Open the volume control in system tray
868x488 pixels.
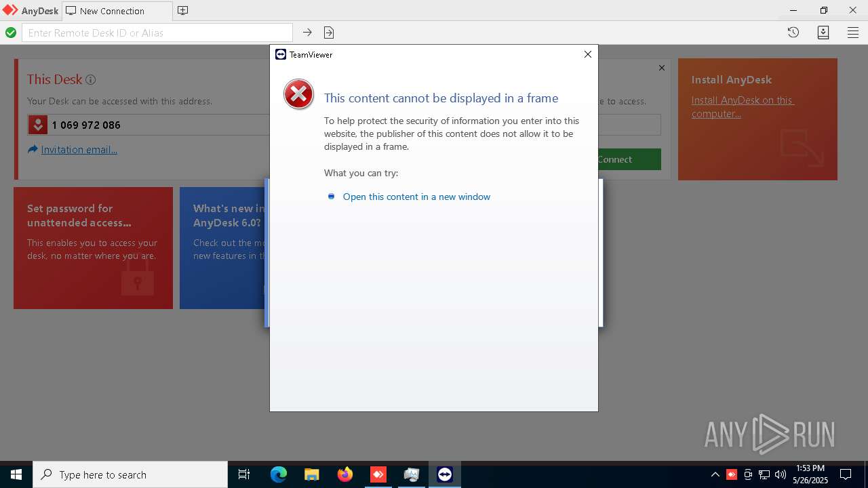click(781, 474)
